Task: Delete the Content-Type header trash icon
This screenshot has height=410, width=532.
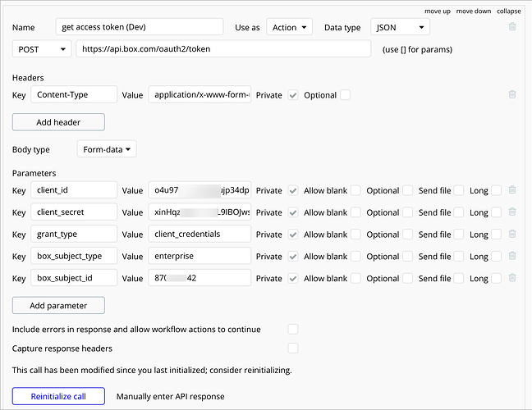Action: (x=512, y=94)
